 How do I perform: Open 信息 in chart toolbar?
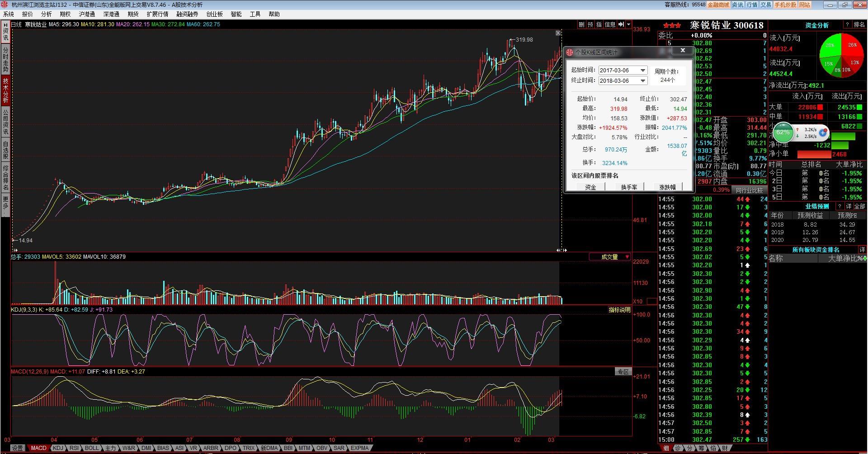[x=610, y=24]
